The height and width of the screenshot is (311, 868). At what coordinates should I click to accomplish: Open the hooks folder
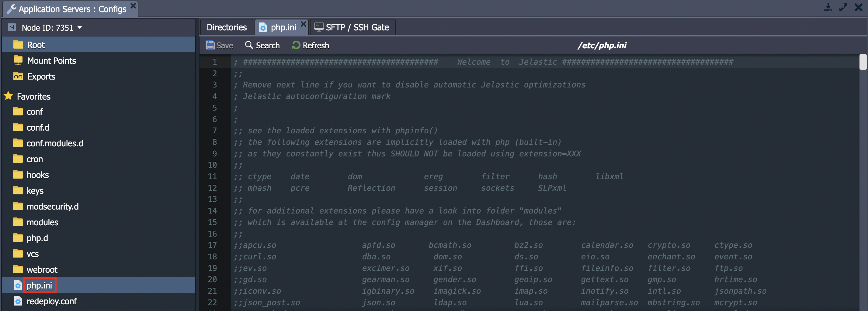38,175
